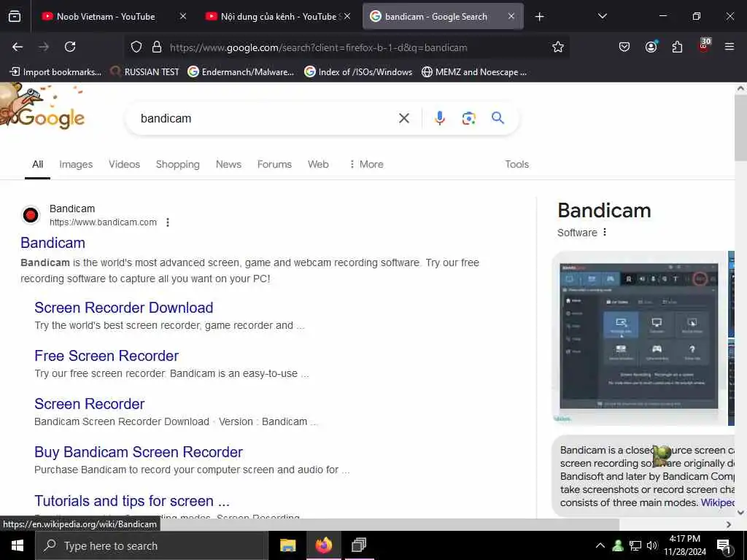Expand the More search filters menu

click(366, 164)
